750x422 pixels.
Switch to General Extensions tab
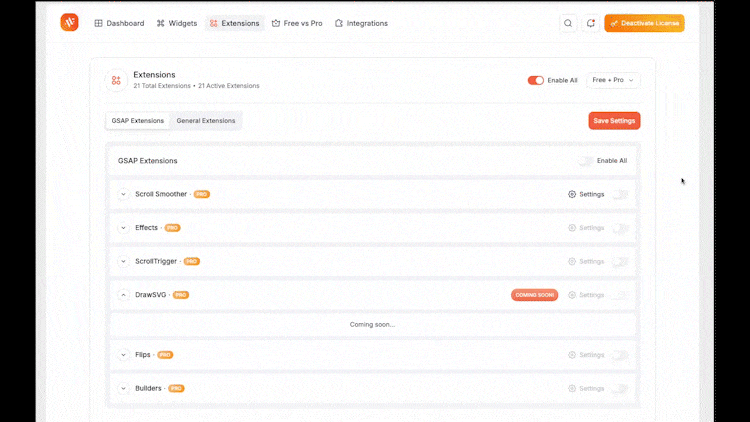pyautogui.click(x=206, y=121)
